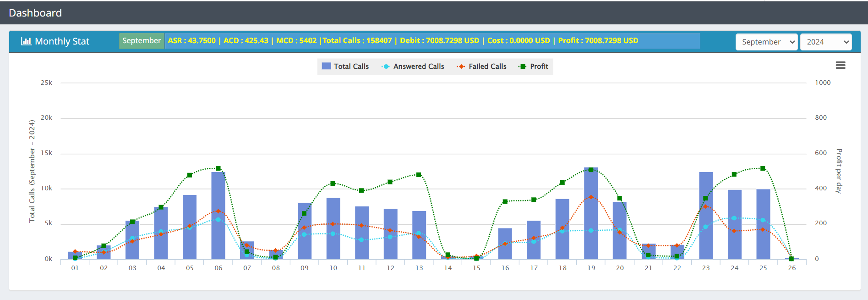The width and height of the screenshot is (868, 300).
Task: Click the Total Calls bar for day 05
Action: tap(190, 227)
